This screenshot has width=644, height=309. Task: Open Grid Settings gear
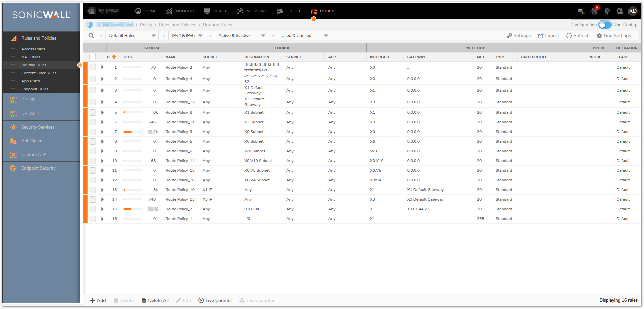pos(599,36)
